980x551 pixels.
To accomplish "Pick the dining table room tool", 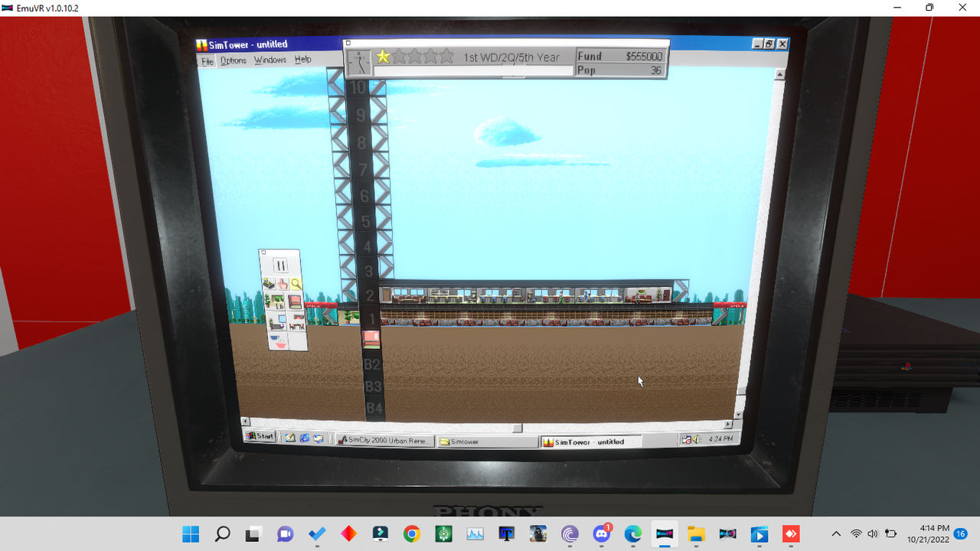I will [296, 321].
